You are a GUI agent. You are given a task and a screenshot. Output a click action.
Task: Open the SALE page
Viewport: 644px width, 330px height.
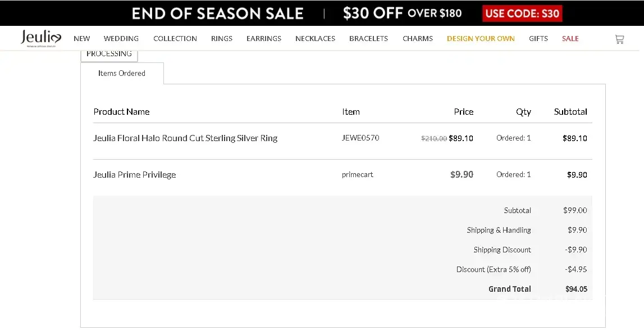coord(570,39)
